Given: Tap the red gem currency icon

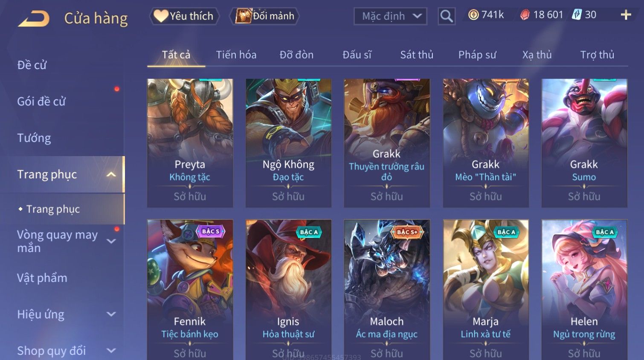Looking at the screenshot, I should tap(525, 15).
